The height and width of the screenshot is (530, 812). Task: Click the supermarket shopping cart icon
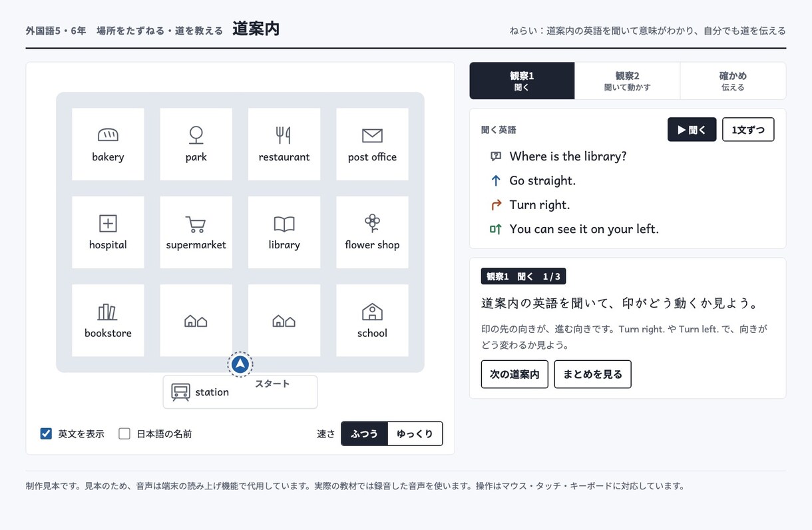tap(196, 224)
